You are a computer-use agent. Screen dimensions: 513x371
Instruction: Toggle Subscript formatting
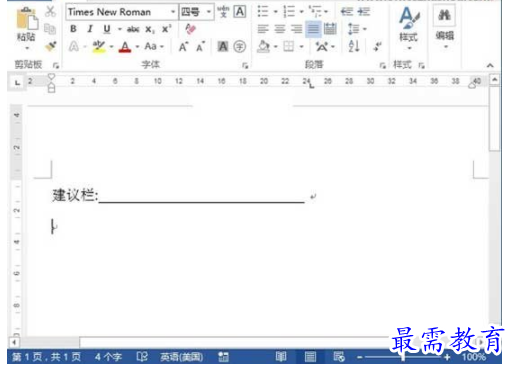tap(150, 30)
